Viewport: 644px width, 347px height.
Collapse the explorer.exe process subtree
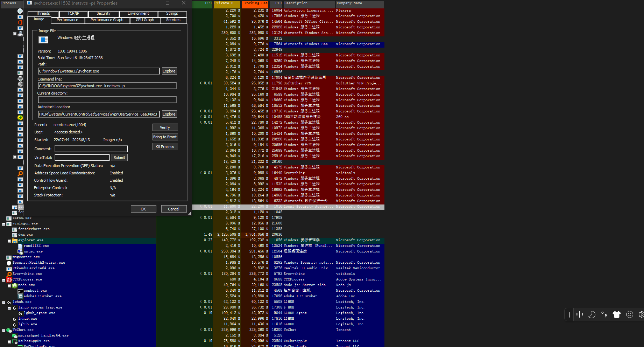pyautogui.click(x=9, y=241)
